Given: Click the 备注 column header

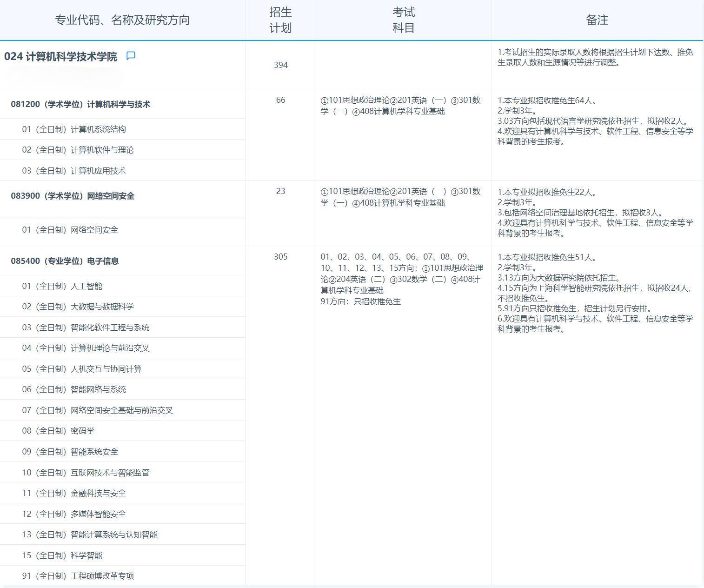Looking at the screenshot, I should (x=597, y=20).
